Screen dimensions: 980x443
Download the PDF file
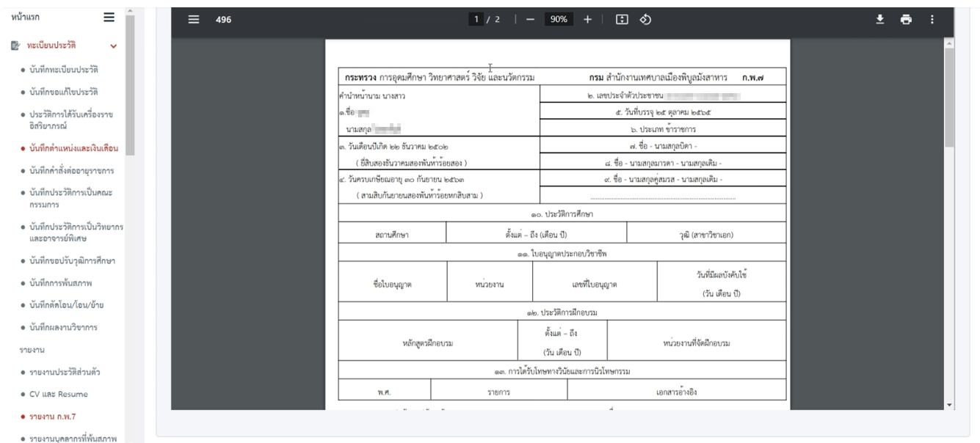click(x=879, y=20)
